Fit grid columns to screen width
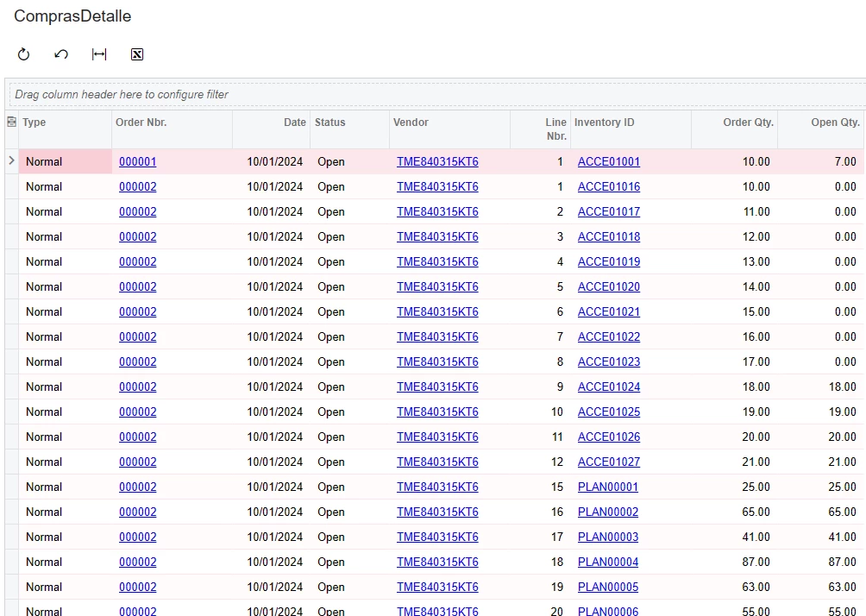 tap(98, 53)
